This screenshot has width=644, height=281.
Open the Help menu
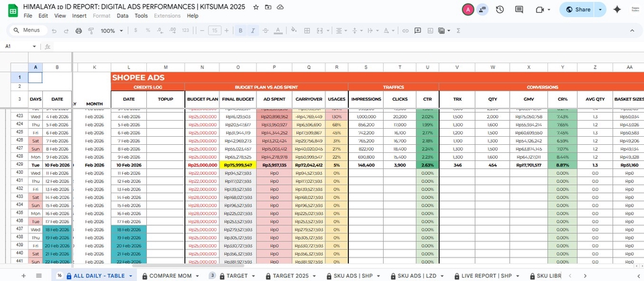(193, 15)
